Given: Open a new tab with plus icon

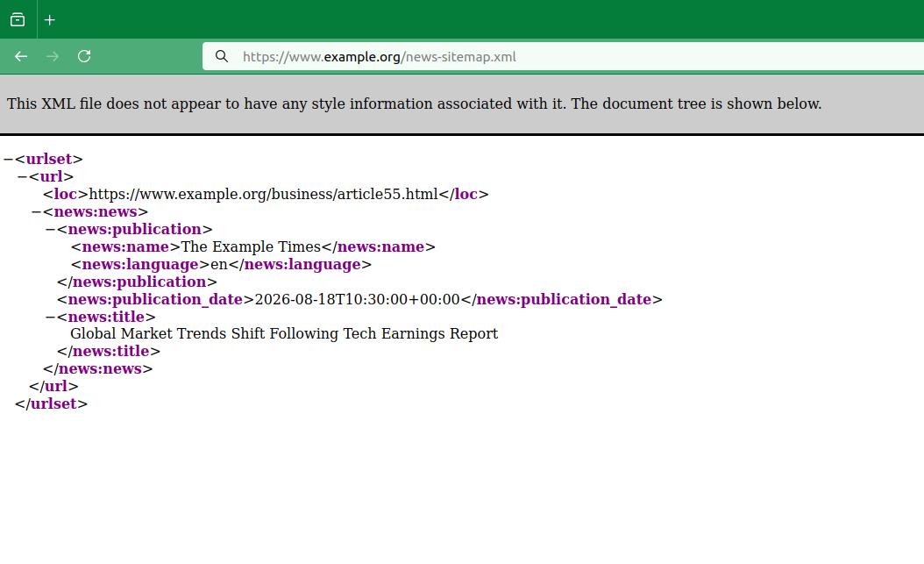Looking at the screenshot, I should [50, 20].
